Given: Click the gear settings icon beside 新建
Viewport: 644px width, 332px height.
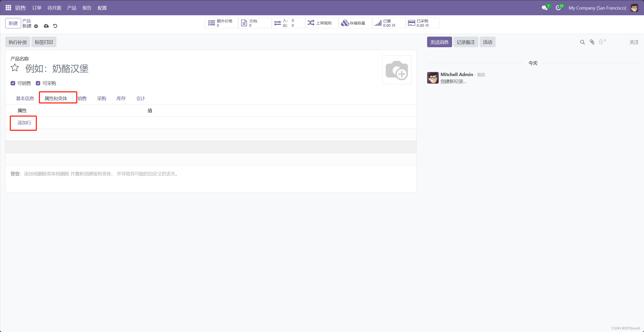Looking at the screenshot, I should click(x=36, y=26).
